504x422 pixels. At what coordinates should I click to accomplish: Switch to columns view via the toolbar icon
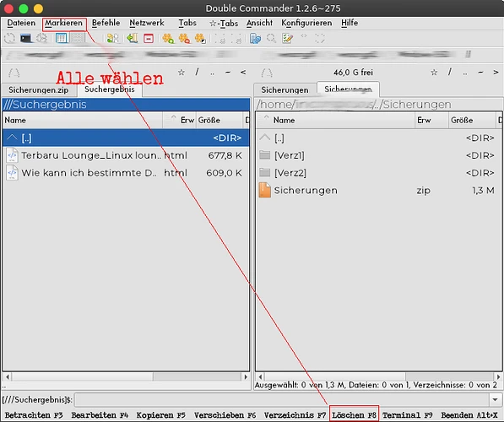61,38
